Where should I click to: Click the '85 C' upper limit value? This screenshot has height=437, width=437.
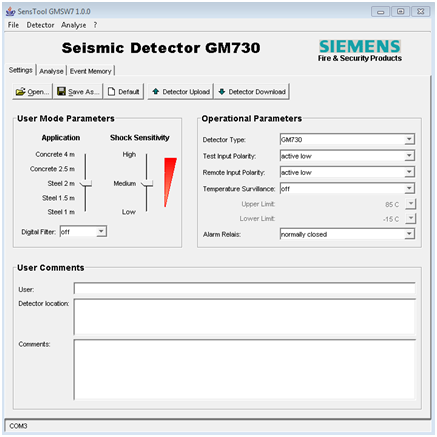[x=392, y=204]
